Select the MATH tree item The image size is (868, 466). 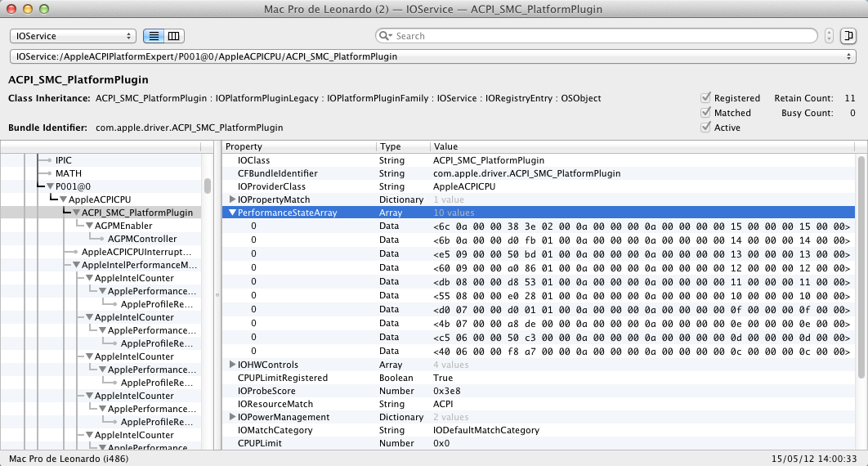pyautogui.click(x=68, y=173)
